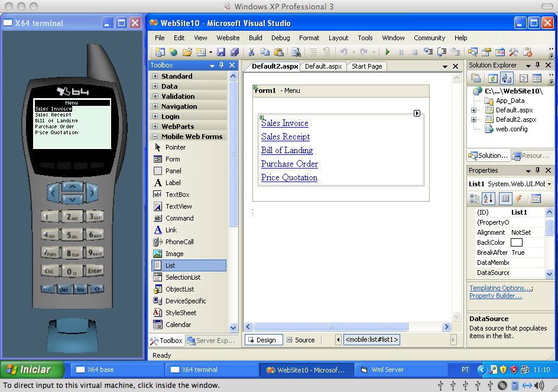Click the (ID) value field List1
The image size is (558, 392).
[527, 212]
